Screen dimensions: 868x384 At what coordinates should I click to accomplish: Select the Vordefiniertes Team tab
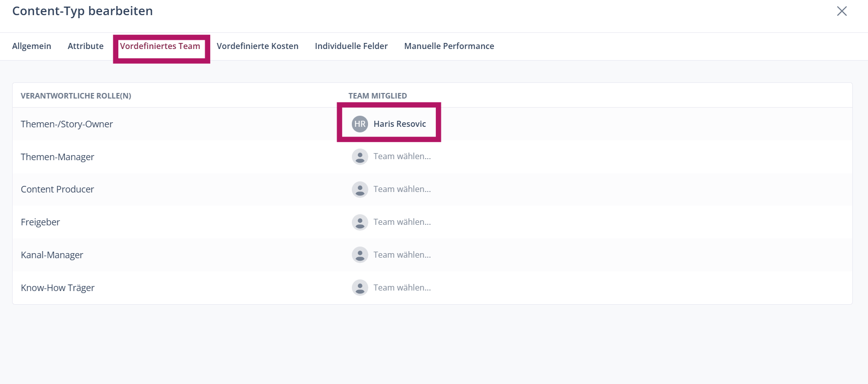pos(160,46)
